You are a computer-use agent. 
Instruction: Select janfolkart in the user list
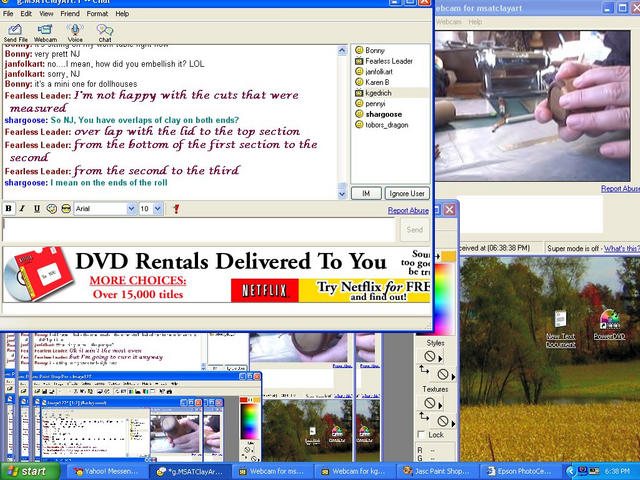click(379, 71)
